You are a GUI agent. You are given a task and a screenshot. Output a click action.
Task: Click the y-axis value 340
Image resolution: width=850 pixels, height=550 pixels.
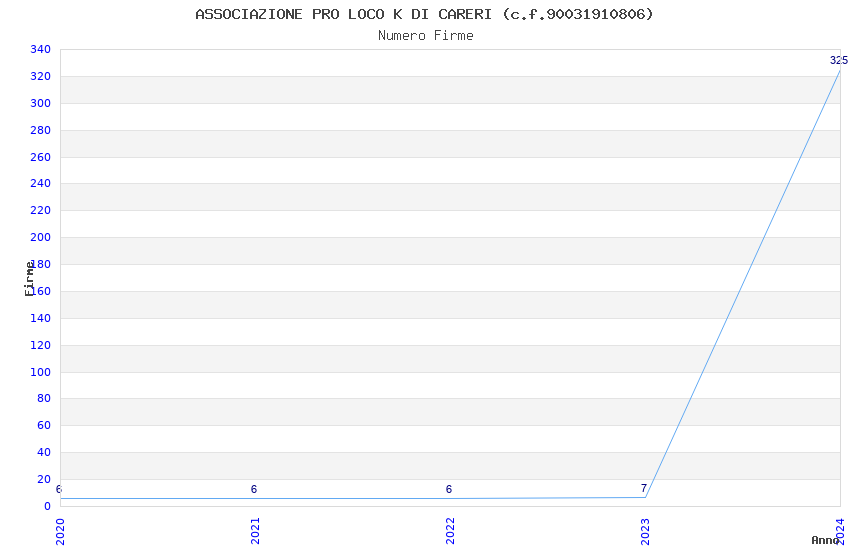(41, 49)
